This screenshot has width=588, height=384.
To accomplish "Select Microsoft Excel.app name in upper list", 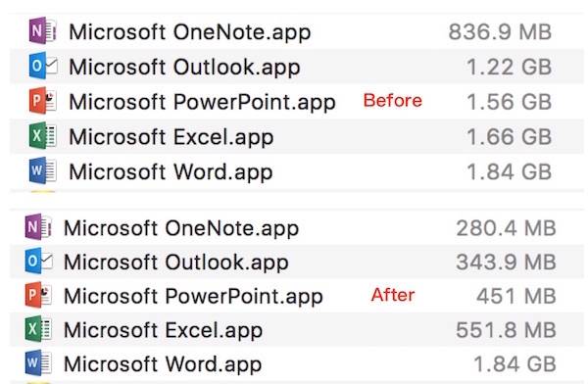I will tap(171, 137).
